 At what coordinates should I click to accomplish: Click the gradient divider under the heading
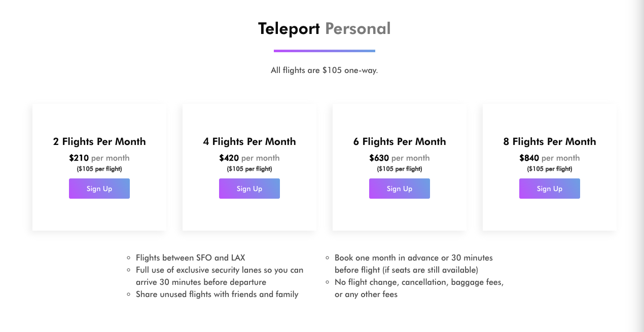coord(324,51)
